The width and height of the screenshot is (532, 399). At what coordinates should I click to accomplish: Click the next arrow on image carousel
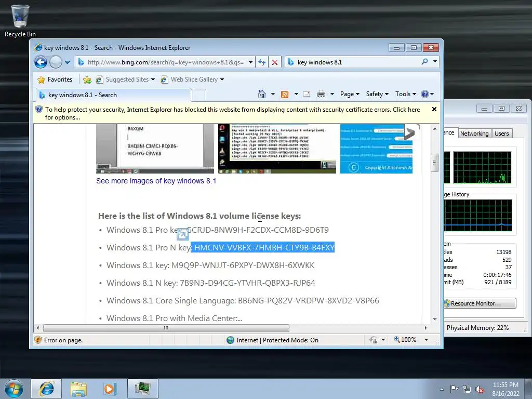click(x=410, y=133)
